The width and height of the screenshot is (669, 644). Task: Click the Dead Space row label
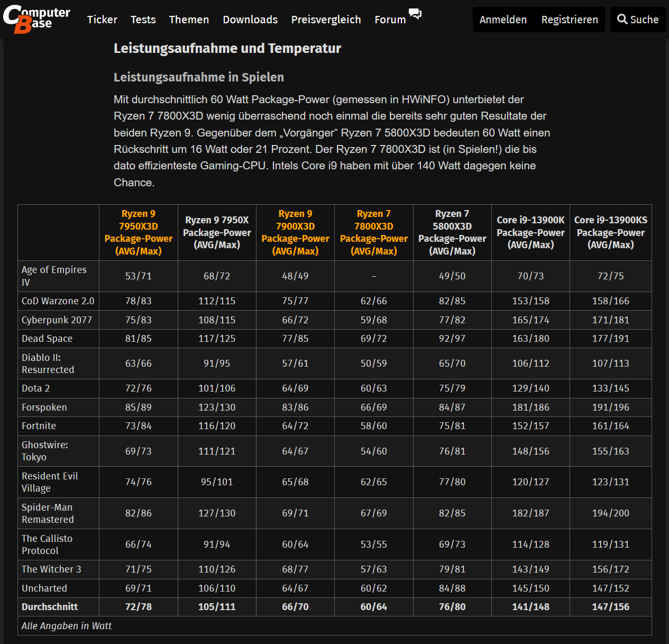click(x=47, y=339)
